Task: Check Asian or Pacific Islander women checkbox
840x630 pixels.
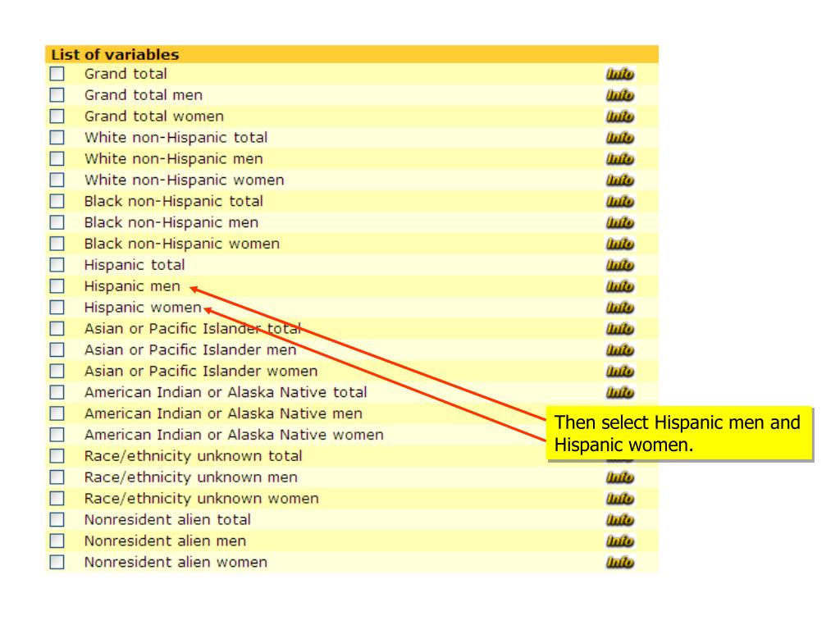Action: click(57, 371)
